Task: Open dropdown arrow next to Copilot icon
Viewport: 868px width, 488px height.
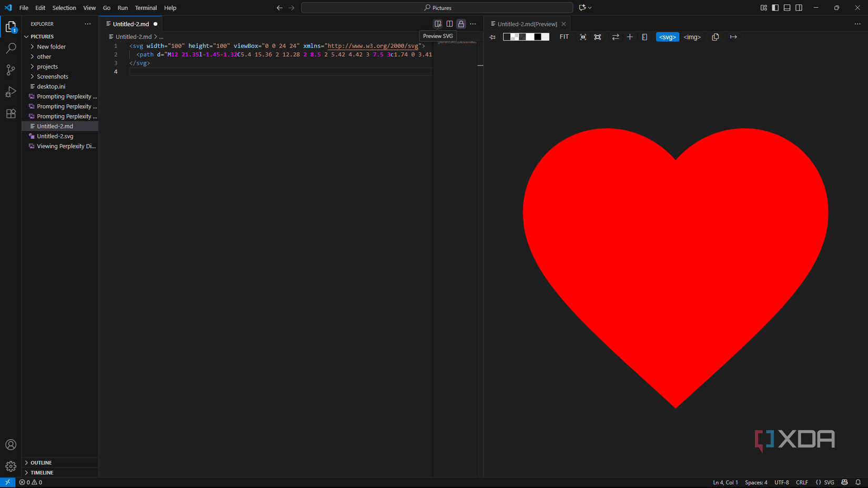Action: pos(590,8)
